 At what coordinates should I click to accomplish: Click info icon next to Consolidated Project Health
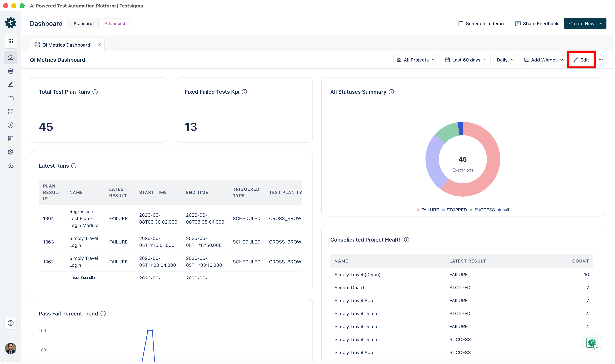coord(407,240)
